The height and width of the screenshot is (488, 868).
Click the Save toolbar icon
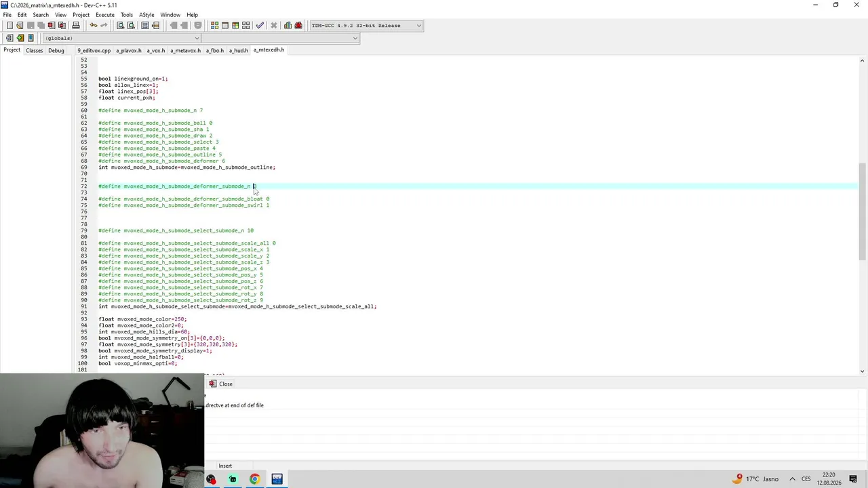[x=31, y=26]
